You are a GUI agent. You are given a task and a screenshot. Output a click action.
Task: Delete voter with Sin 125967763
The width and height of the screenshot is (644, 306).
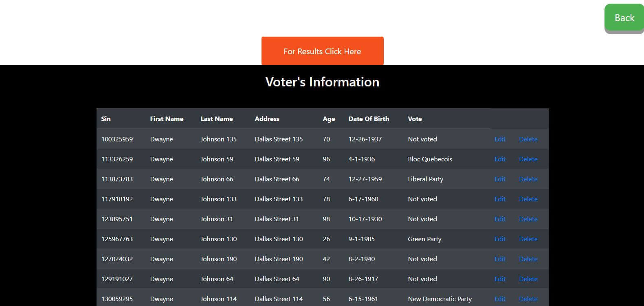pos(528,239)
